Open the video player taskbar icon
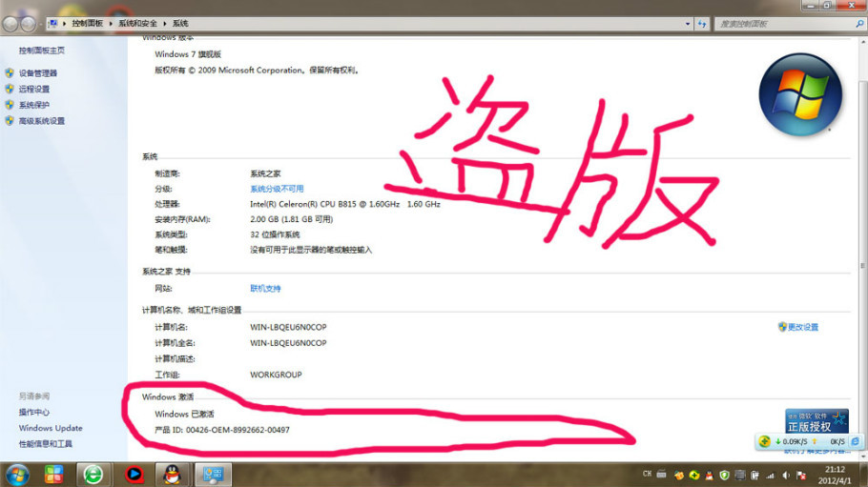This screenshot has height=487, width=868. tap(133, 474)
